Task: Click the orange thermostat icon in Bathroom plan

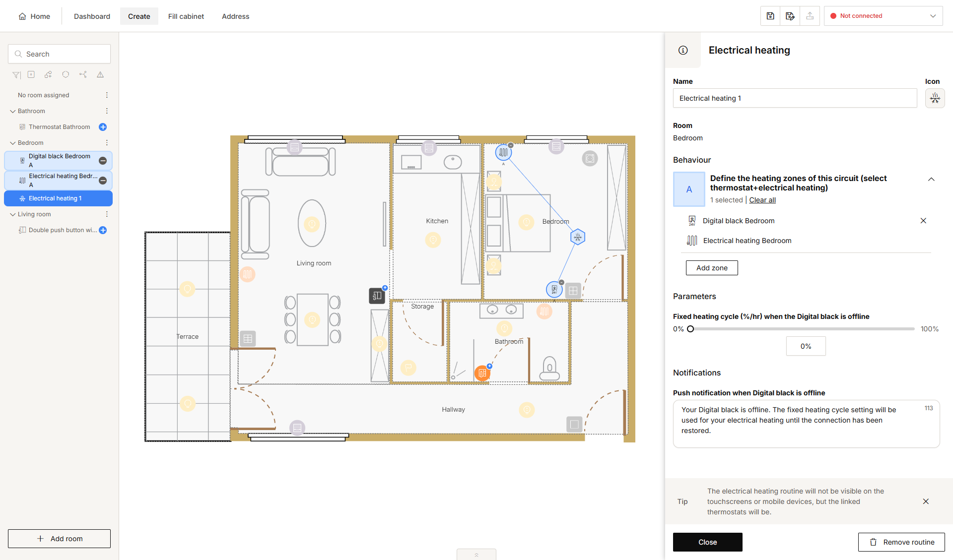Action: coord(482,373)
